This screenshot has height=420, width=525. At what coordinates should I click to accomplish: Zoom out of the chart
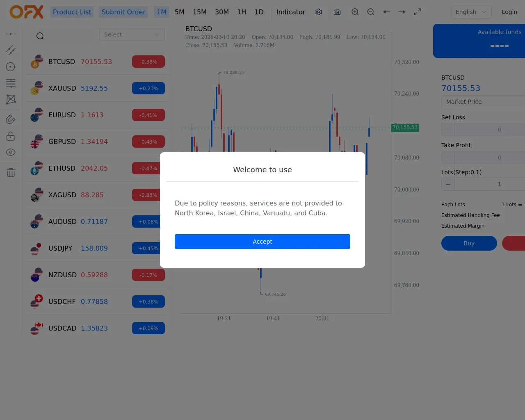click(371, 12)
